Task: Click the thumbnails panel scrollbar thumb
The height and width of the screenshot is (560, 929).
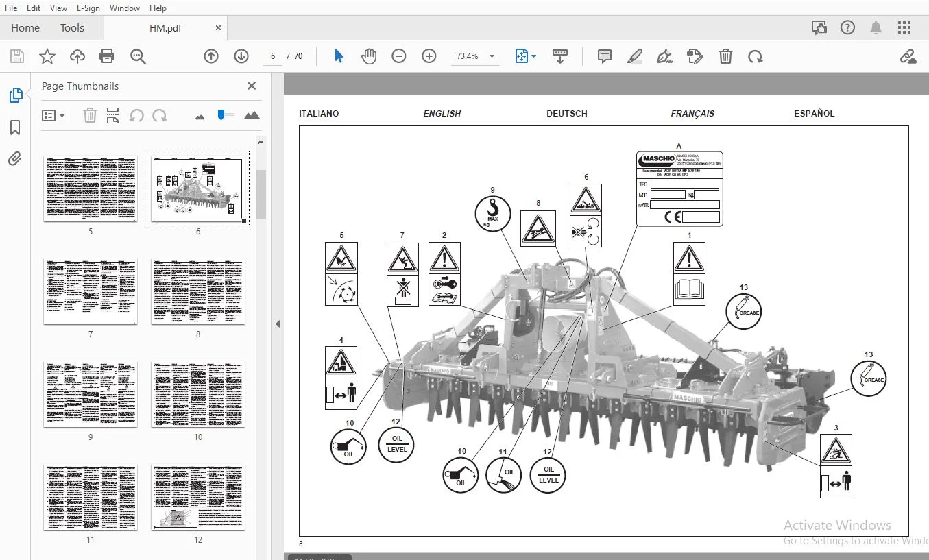Action: (x=261, y=194)
